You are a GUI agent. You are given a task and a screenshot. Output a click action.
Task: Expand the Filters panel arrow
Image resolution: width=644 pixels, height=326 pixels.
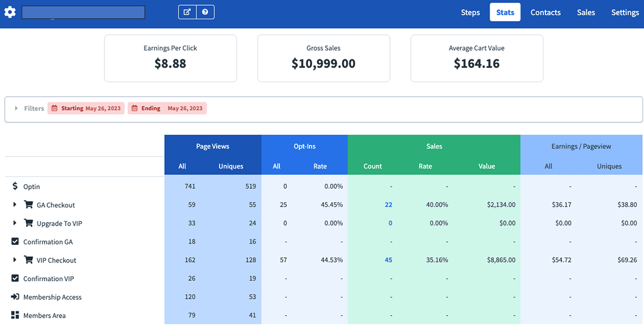pos(16,108)
